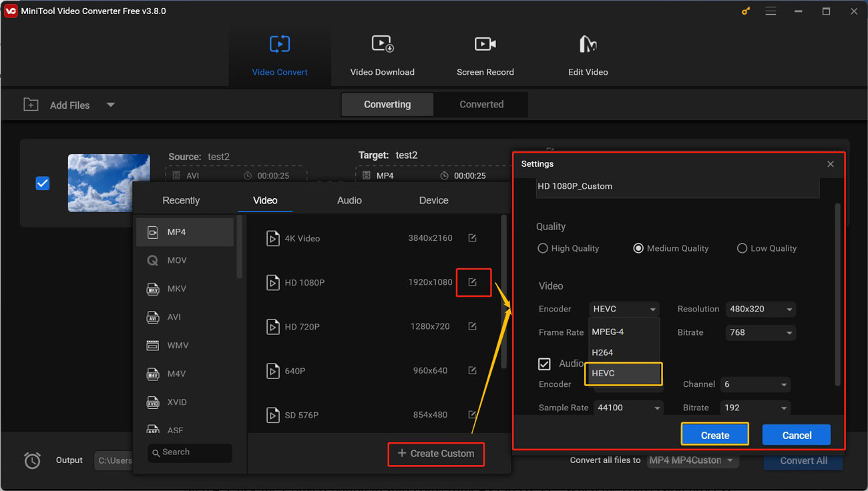Switch to the Device tab
Screen dimensions: 868x491
click(x=433, y=200)
